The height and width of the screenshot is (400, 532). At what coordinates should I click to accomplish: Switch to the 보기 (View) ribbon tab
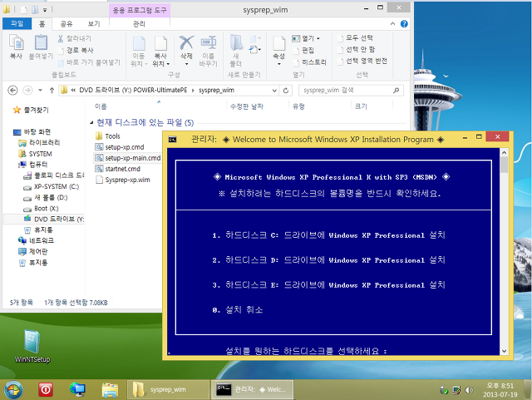click(x=94, y=24)
